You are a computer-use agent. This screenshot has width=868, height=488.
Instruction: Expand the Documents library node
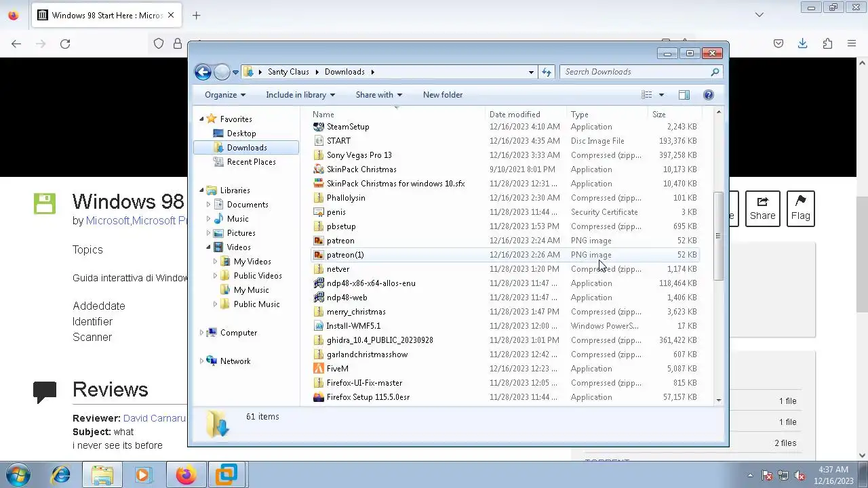pyautogui.click(x=208, y=205)
